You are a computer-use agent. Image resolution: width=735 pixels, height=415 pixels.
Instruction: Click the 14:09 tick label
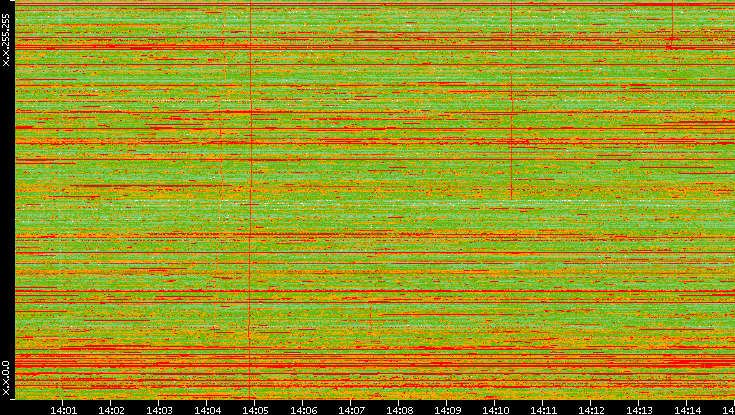pyautogui.click(x=447, y=410)
